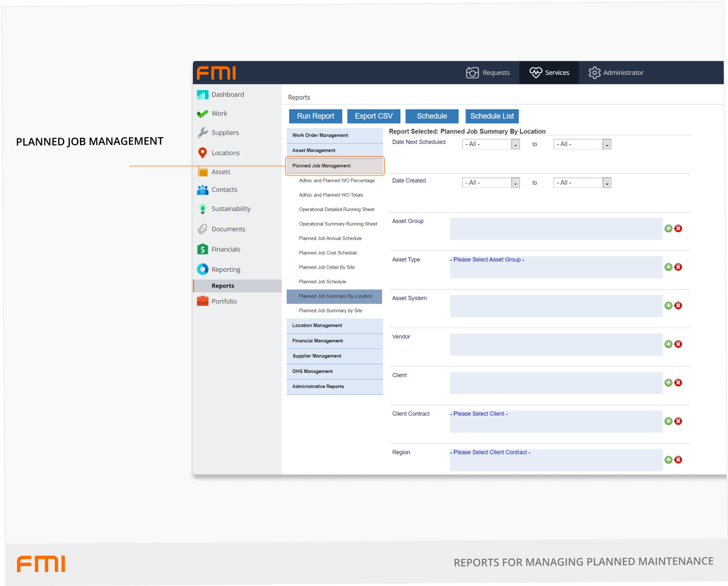Click the Locations map pin icon
Viewport: 728px width, 586px height.
(202, 153)
